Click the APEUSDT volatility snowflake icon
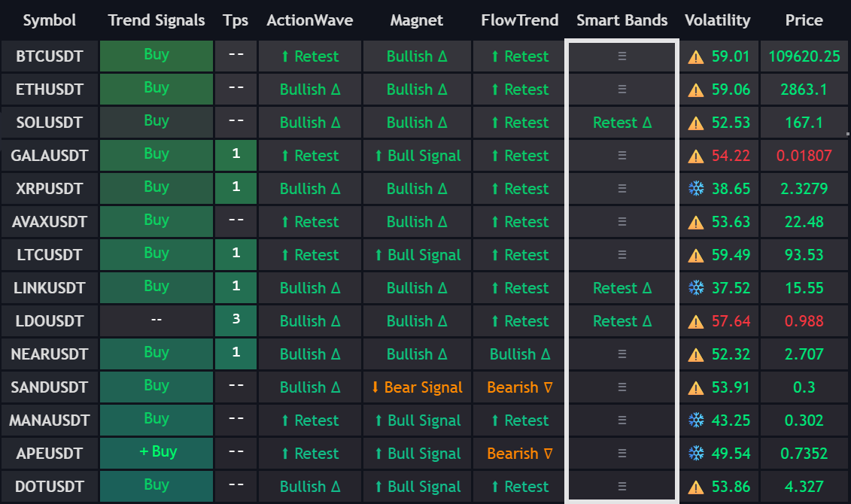Screen dimensions: 851x504 (696, 454)
